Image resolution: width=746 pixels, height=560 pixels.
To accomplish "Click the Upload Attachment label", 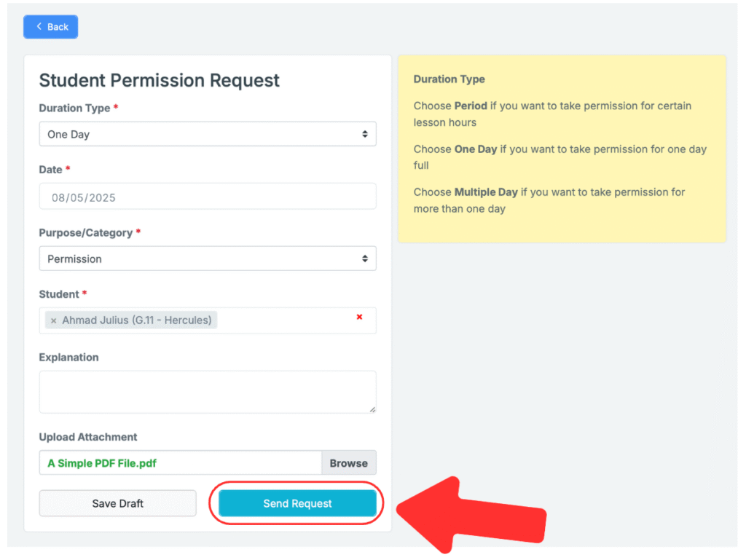I will point(88,437).
